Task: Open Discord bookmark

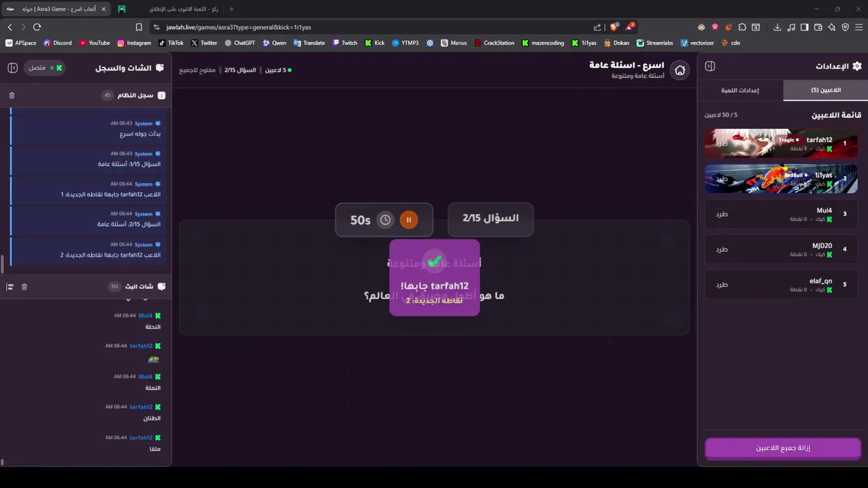Action: pos(58,43)
